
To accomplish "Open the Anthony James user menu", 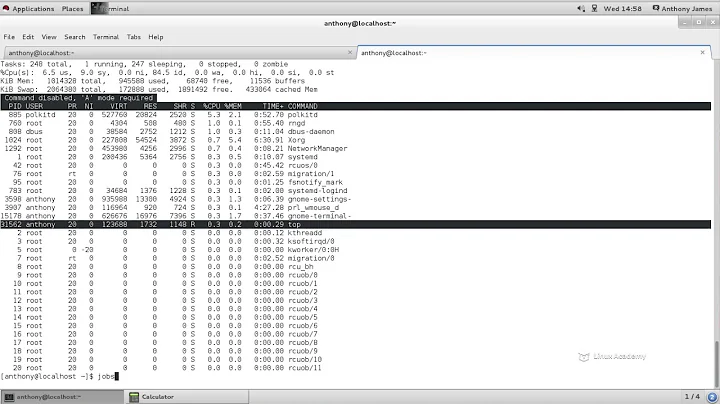I will coord(682,8).
